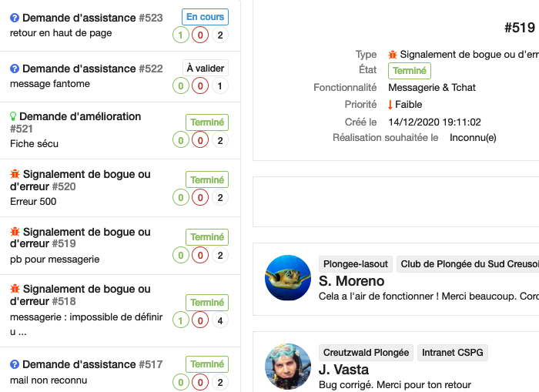Click the 'Plongee-lasout' tag
Screen dimensions: 539x392
point(355,264)
